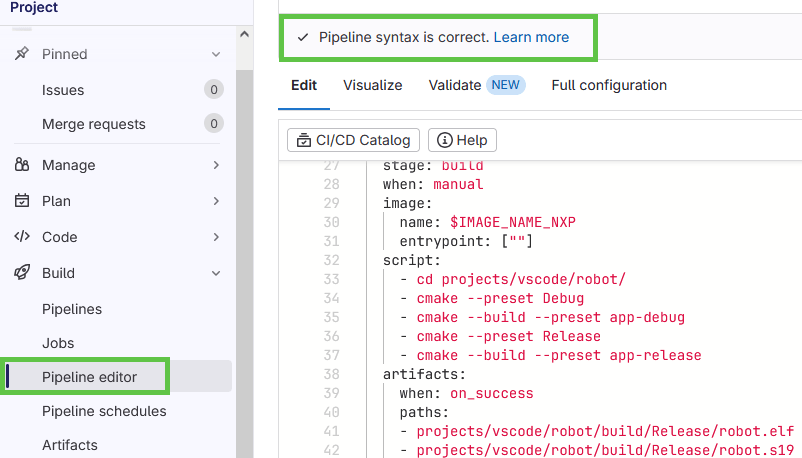Click the 'cmake --preset Debug' line
This screenshot has width=802, height=458.
pyautogui.click(x=492, y=298)
